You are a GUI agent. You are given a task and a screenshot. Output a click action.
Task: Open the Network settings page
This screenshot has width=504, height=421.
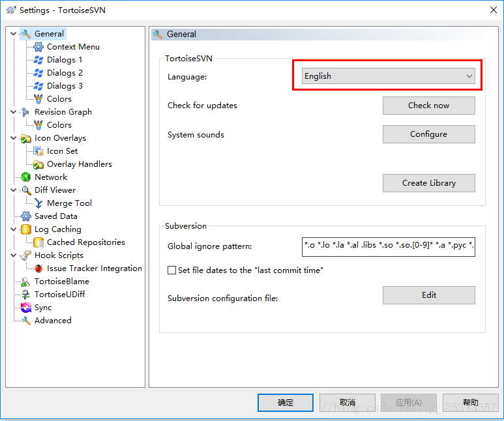coord(51,177)
